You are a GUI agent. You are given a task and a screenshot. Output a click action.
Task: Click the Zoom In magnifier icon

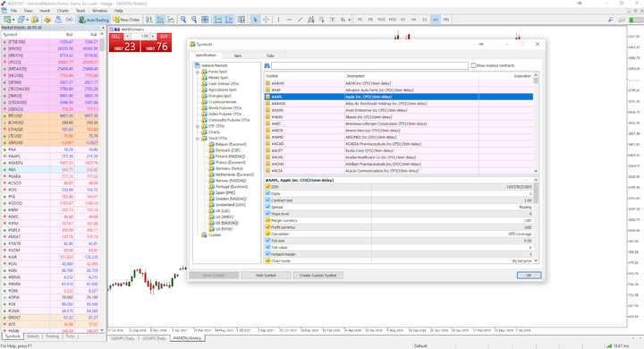[183, 20]
